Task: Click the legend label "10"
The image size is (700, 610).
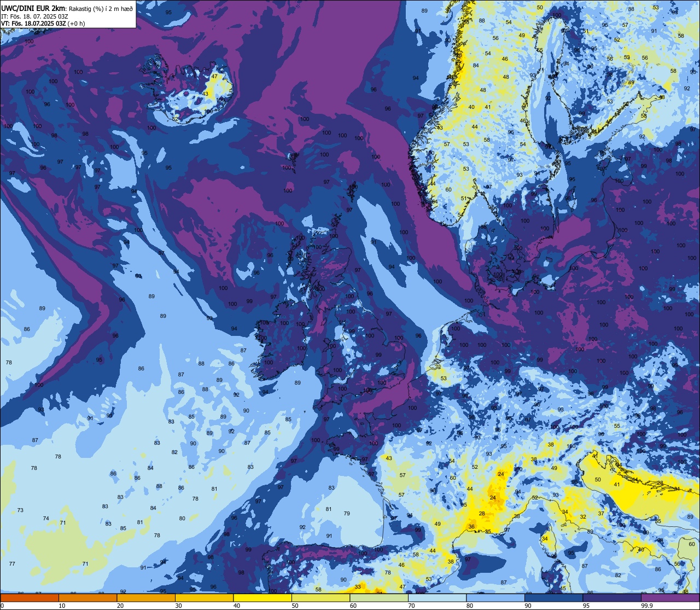Action: coord(62,606)
